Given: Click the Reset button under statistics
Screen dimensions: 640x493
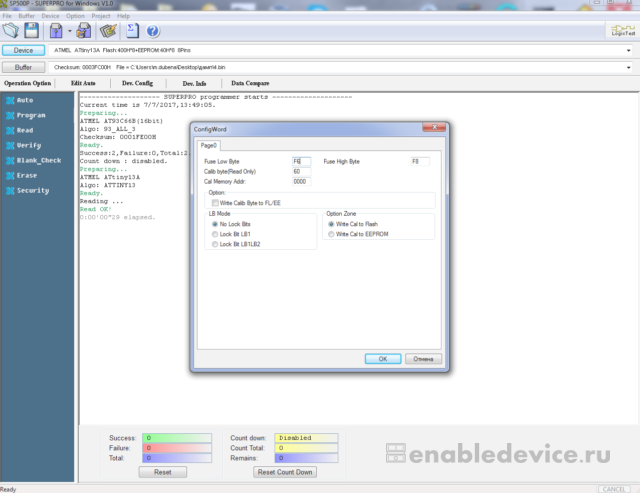Looking at the screenshot, I should (162, 472).
